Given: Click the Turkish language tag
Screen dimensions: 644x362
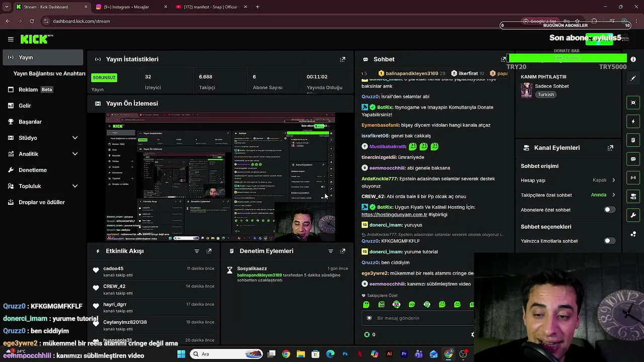Looking at the screenshot, I should (x=545, y=95).
